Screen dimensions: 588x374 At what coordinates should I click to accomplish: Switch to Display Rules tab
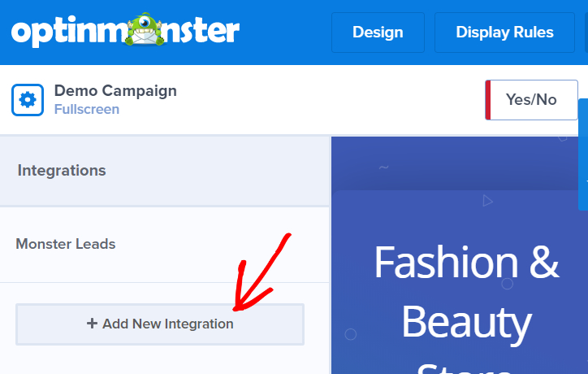click(x=504, y=33)
